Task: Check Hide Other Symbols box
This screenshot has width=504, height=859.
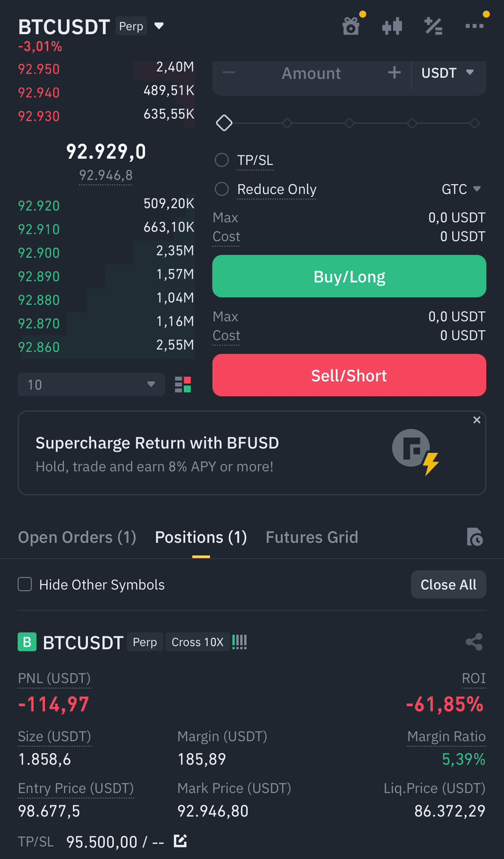Action: coord(25,584)
